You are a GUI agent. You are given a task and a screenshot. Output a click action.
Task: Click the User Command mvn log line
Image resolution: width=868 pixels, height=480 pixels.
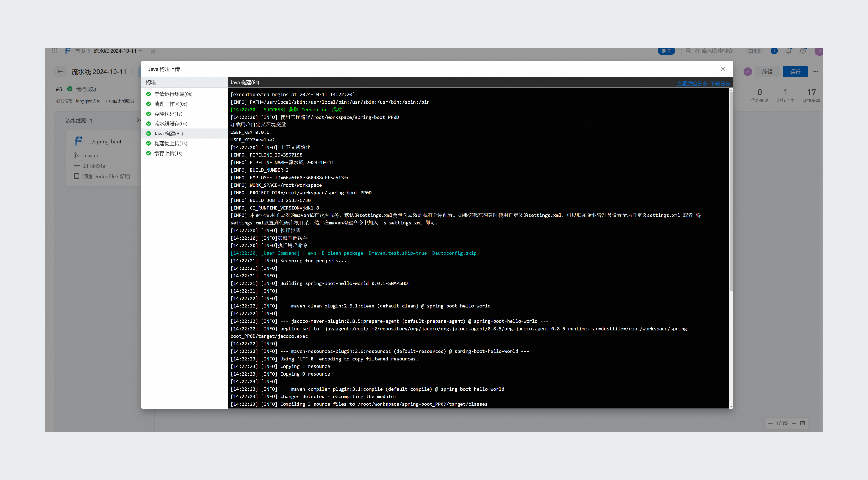point(353,253)
